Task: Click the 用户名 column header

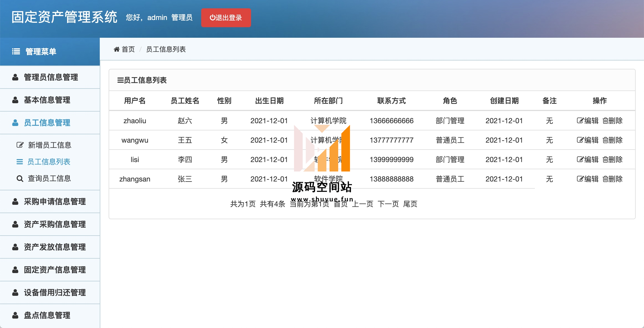Action: tap(135, 101)
